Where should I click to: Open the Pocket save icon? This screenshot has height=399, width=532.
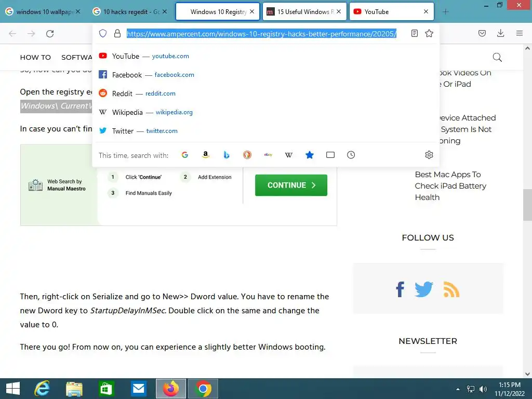pyautogui.click(x=482, y=33)
